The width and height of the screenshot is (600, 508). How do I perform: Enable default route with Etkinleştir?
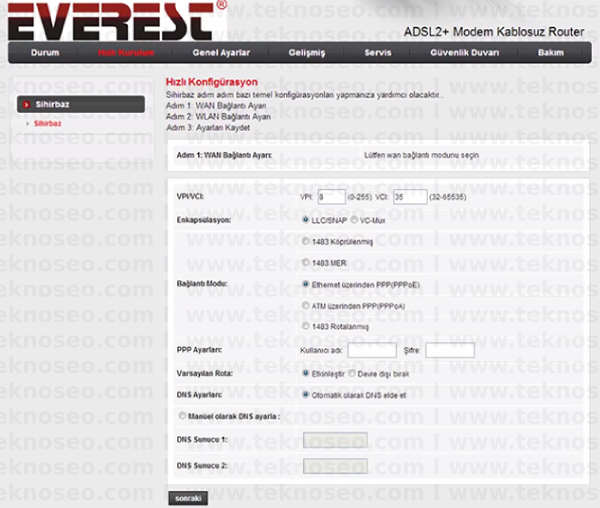point(305,373)
